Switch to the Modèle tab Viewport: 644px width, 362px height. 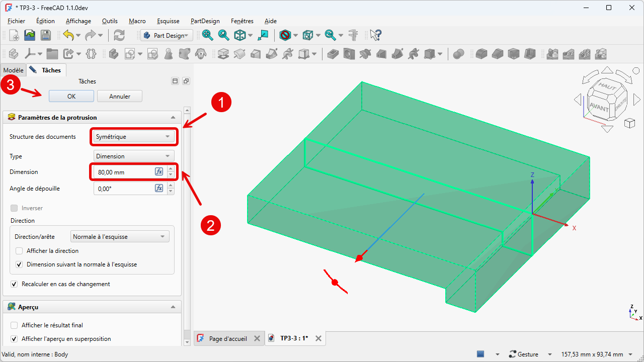pyautogui.click(x=13, y=70)
